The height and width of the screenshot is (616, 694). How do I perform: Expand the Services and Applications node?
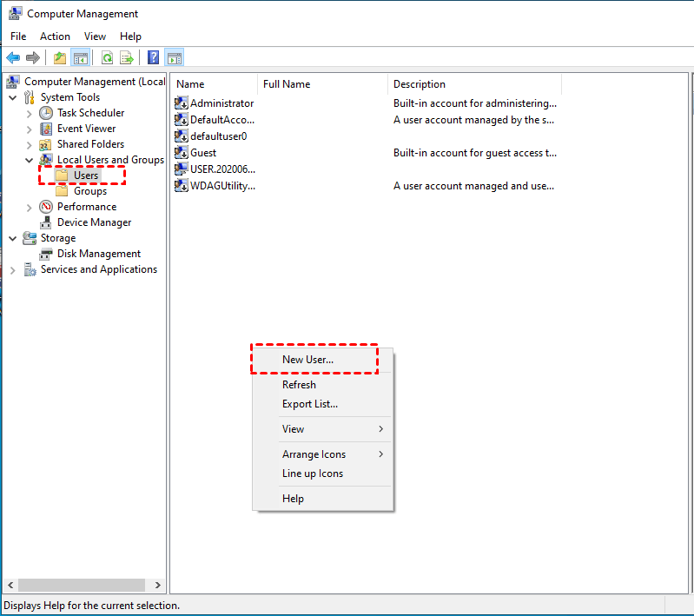point(13,270)
